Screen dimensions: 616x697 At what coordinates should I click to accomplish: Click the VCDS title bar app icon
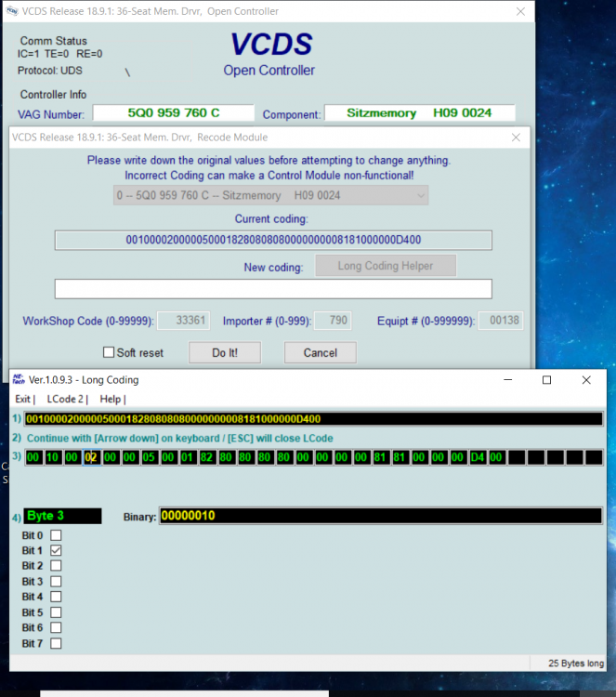tap(12, 11)
